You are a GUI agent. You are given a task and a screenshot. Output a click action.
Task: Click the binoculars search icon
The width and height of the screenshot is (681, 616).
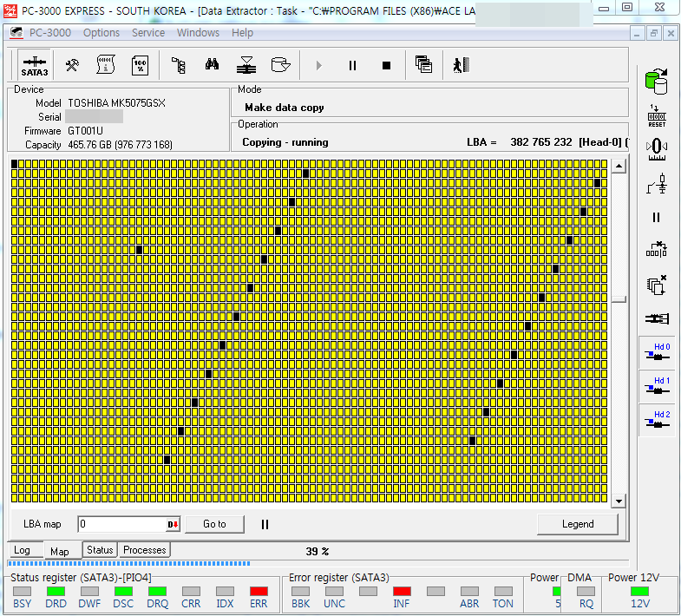click(212, 65)
